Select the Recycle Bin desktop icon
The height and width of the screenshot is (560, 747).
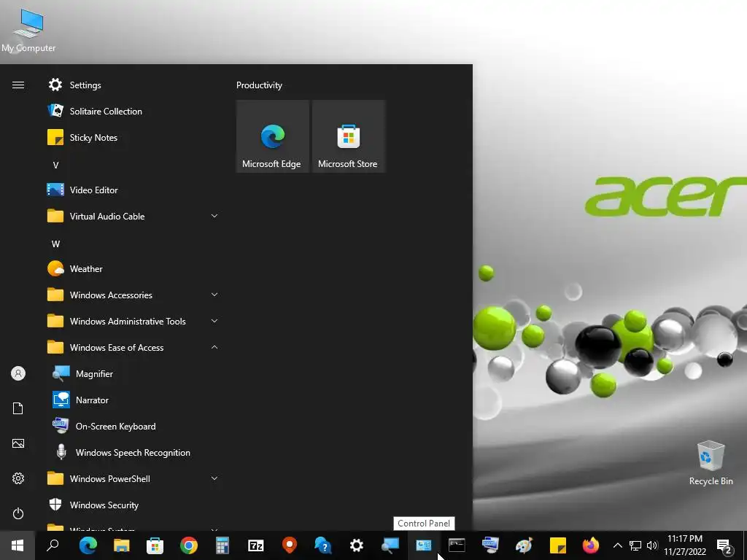click(x=711, y=463)
